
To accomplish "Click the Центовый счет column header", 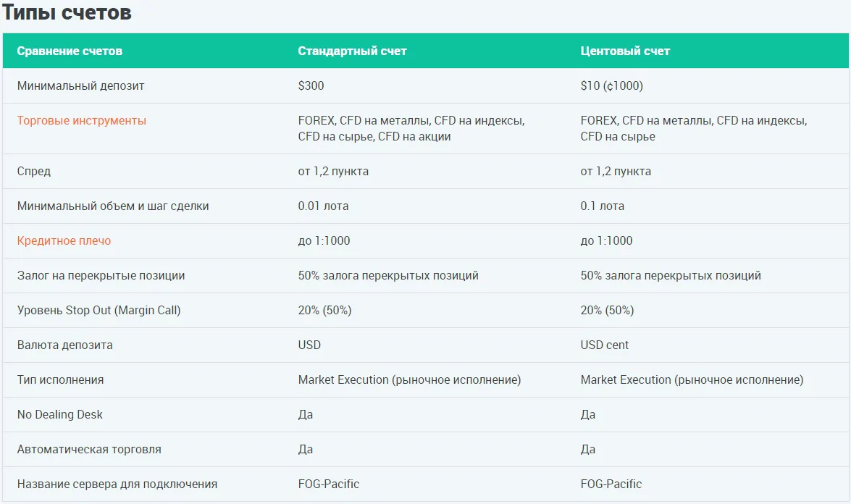I will [625, 51].
